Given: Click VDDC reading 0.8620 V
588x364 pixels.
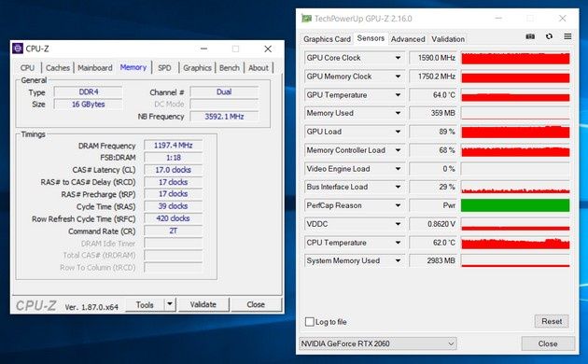Looking at the screenshot, I should [x=433, y=224].
